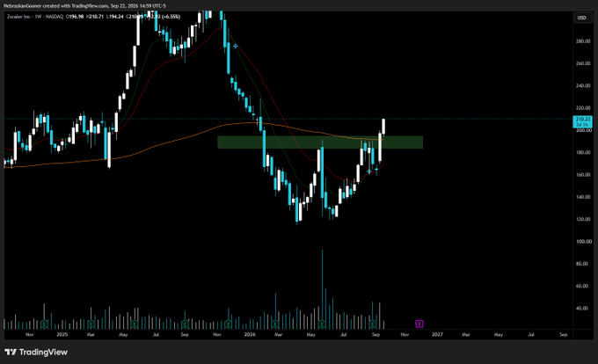Click the 260.00 price axis label
The image size is (598, 364).
point(584,63)
